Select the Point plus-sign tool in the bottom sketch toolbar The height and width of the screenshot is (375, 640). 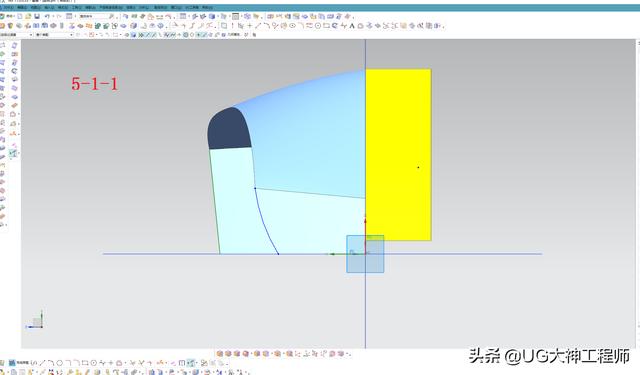(111, 362)
